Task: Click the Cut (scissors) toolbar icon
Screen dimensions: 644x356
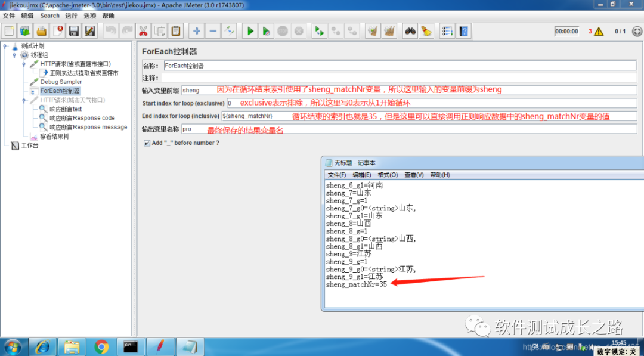Action: pos(143,31)
